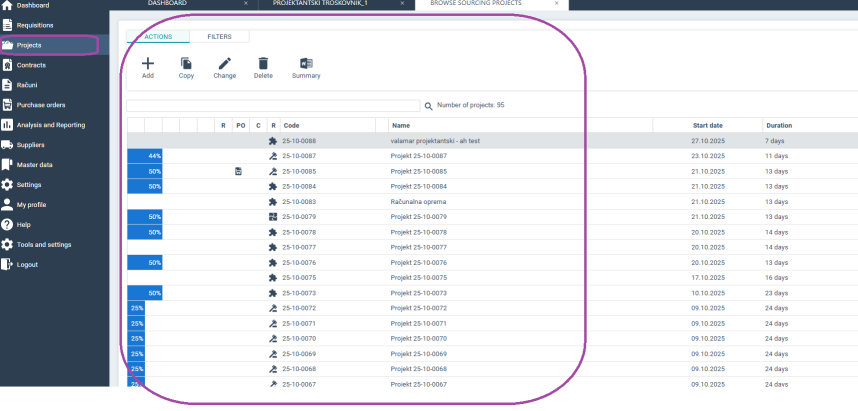Sort by the Start date column header
Screen dimensions: 858x411
pos(708,125)
